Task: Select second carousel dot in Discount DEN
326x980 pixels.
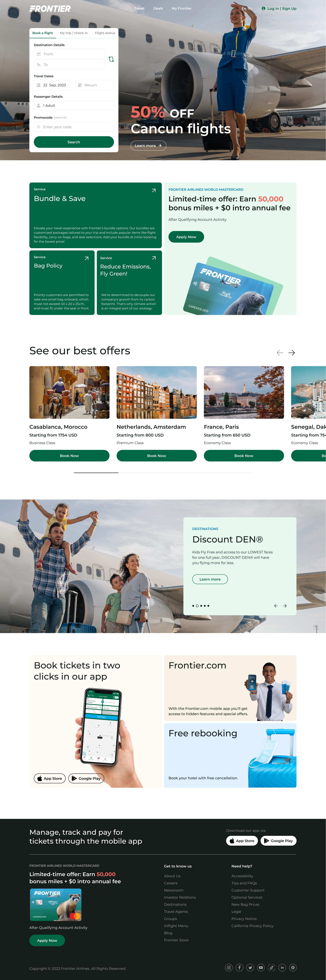Action: click(197, 606)
